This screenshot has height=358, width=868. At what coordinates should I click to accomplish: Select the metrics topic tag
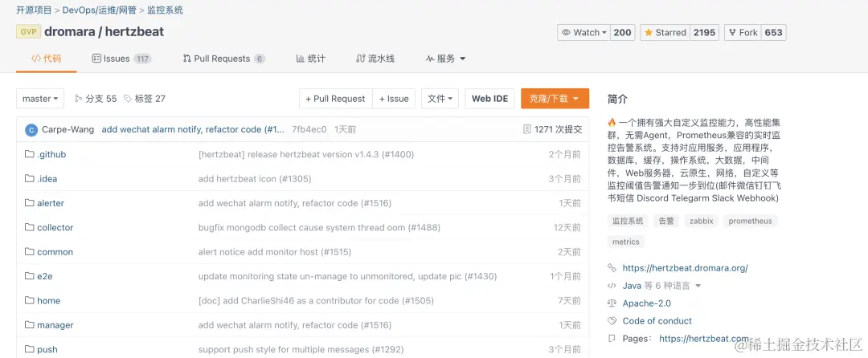click(x=626, y=242)
